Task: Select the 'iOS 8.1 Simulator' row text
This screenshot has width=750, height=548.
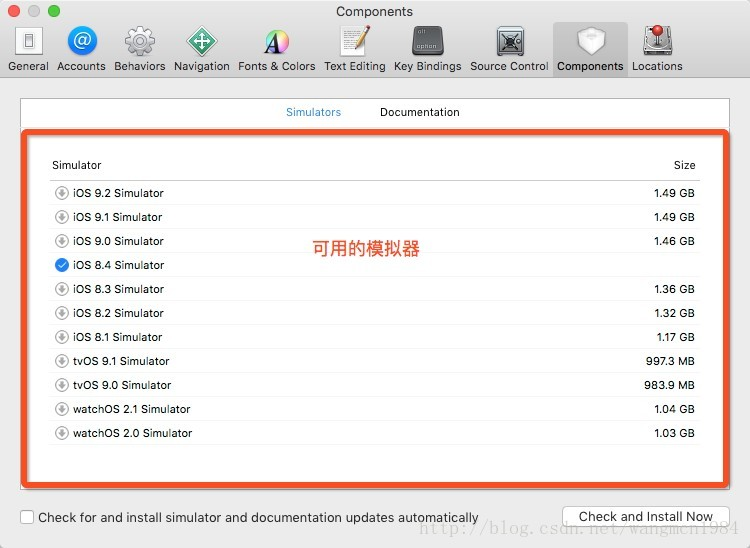Action: [117, 337]
